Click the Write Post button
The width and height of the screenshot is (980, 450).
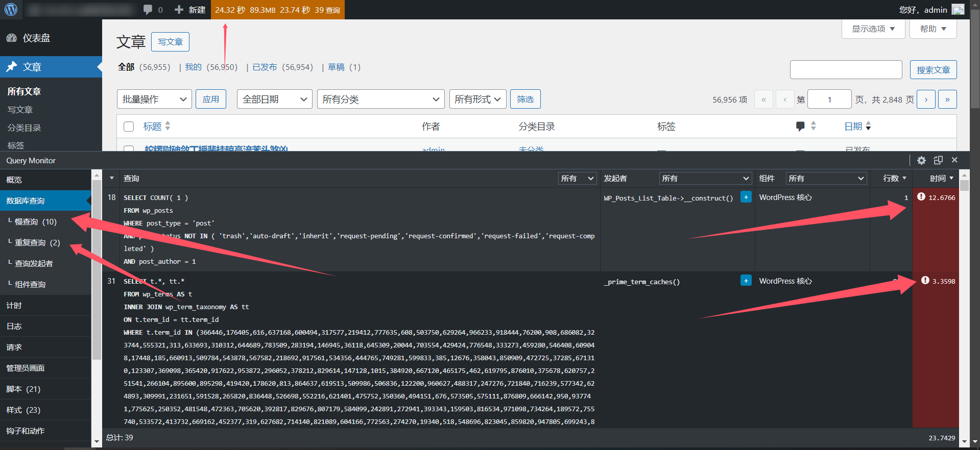pos(170,42)
